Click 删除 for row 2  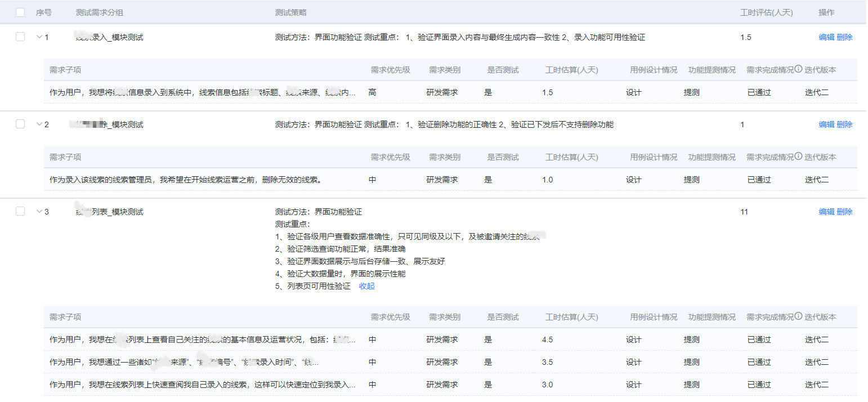coord(844,124)
